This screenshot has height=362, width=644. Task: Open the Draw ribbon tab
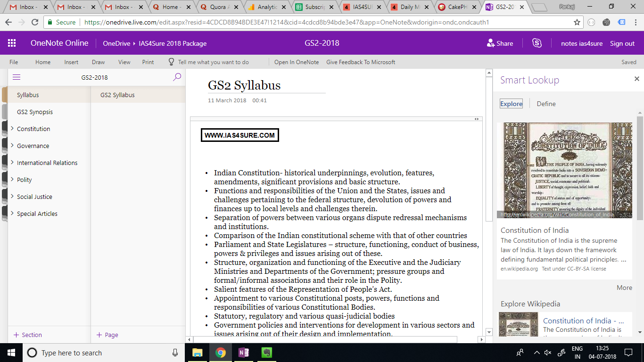pyautogui.click(x=98, y=62)
